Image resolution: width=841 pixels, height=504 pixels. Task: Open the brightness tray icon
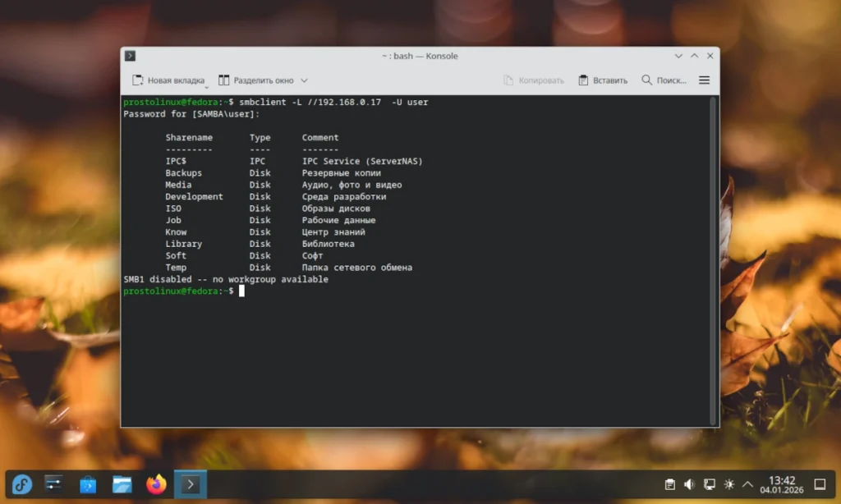(x=729, y=484)
